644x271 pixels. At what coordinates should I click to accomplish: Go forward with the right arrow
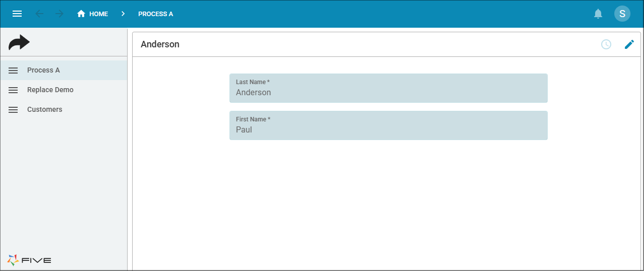click(x=60, y=14)
